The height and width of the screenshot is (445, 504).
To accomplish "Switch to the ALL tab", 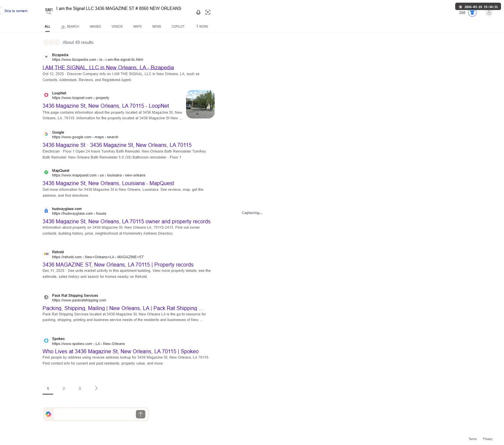I will point(48,27).
